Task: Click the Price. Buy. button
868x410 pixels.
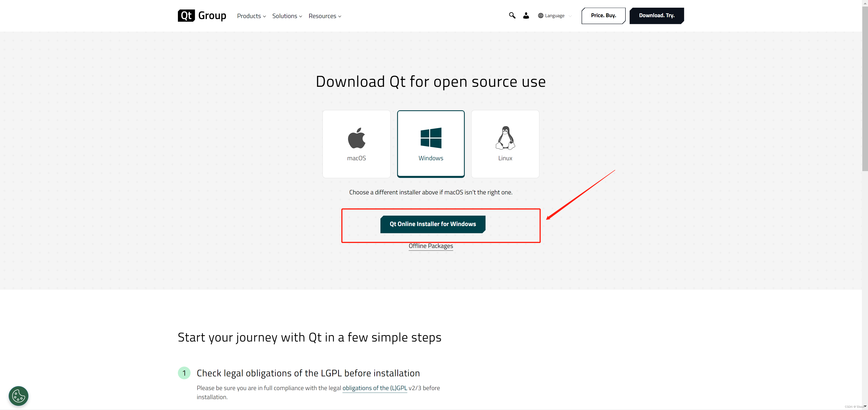Action: [x=603, y=16]
